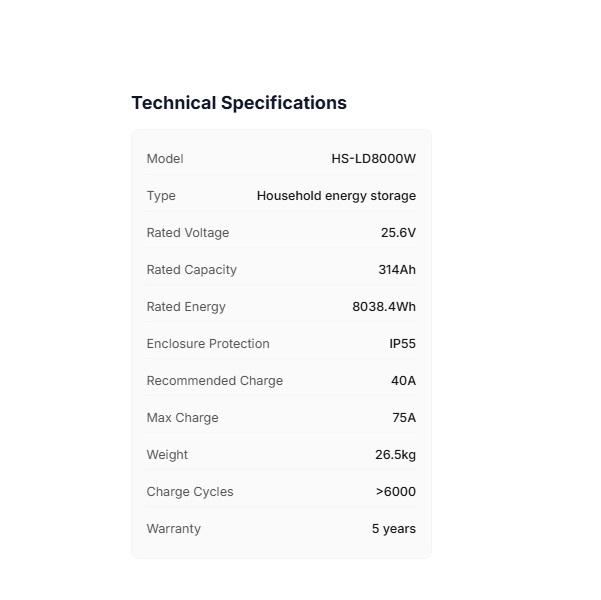Select the 8038.4Wh energy value
This screenshot has width=601, height=600.
384,307
